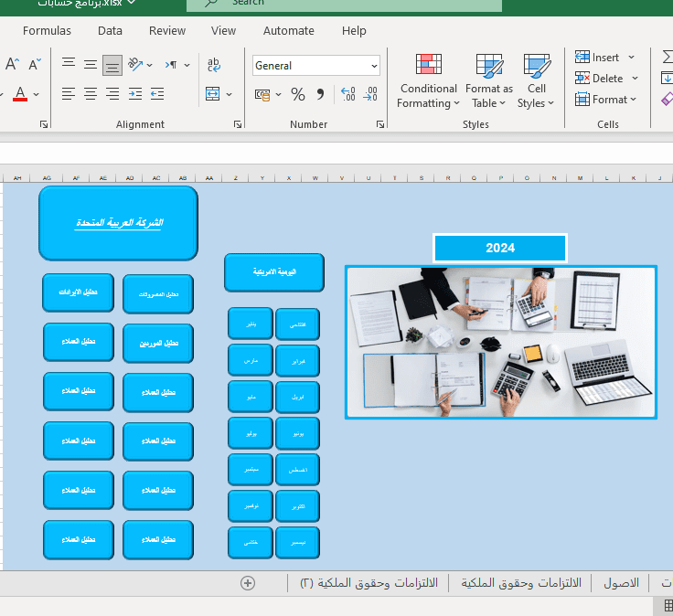Open the Orientation dropdown arrow
Screen dimensions: 673x616
pos(149,65)
